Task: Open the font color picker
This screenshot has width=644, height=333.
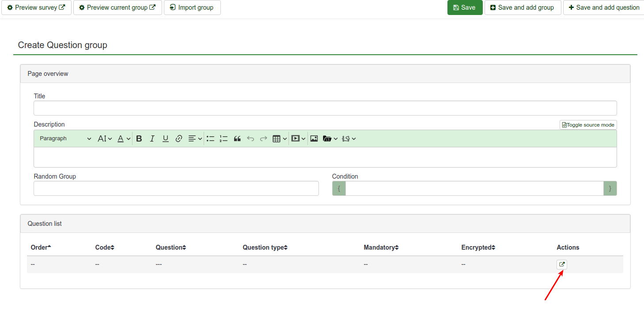Action: (124, 138)
